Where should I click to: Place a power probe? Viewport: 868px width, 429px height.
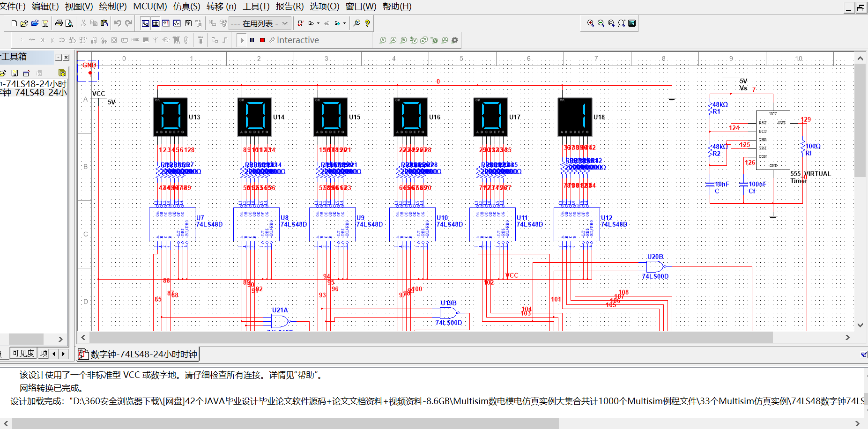pyautogui.click(x=404, y=40)
